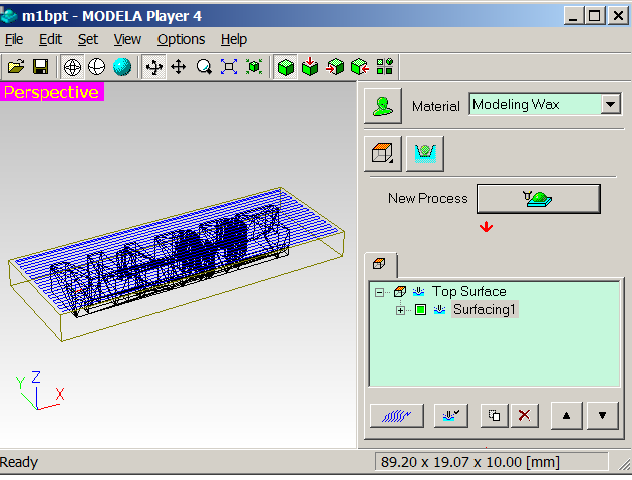The height and width of the screenshot is (480, 632).
Task: Select the plain green cube view icon
Action: [286, 66]
